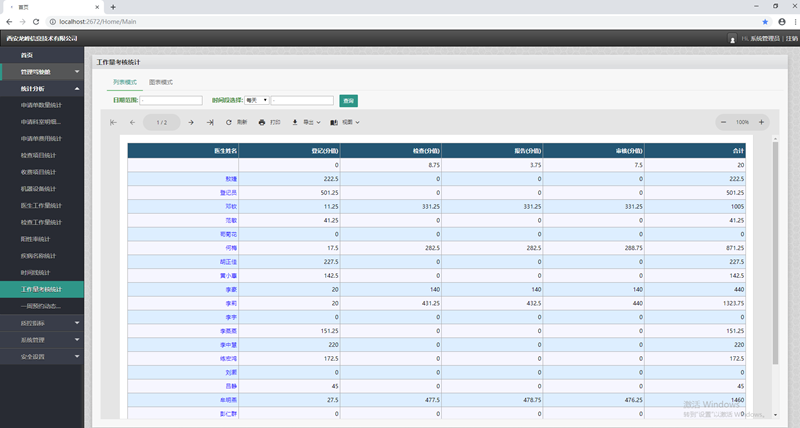Viewport: 800px width, 428px height.
Task: Expand the 系统管理 sidebar section
Action: [42, 340]
